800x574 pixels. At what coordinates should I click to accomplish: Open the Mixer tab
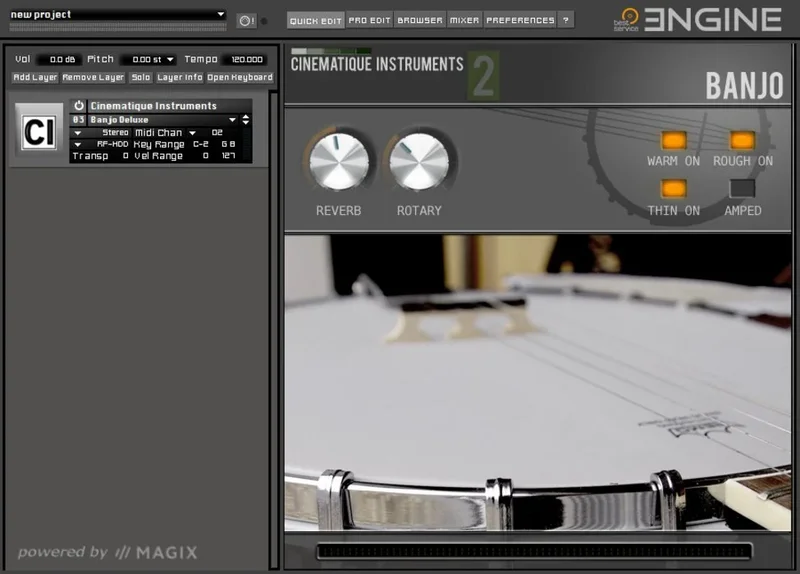click(464, 20)
